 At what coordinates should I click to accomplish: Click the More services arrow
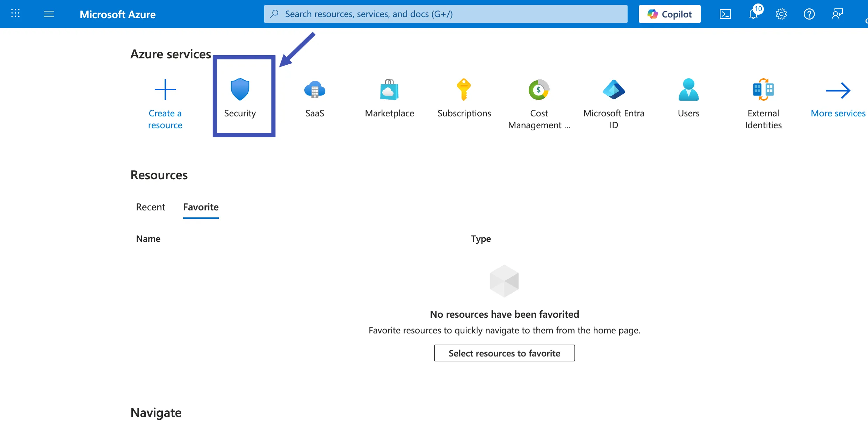pos(838,91)
